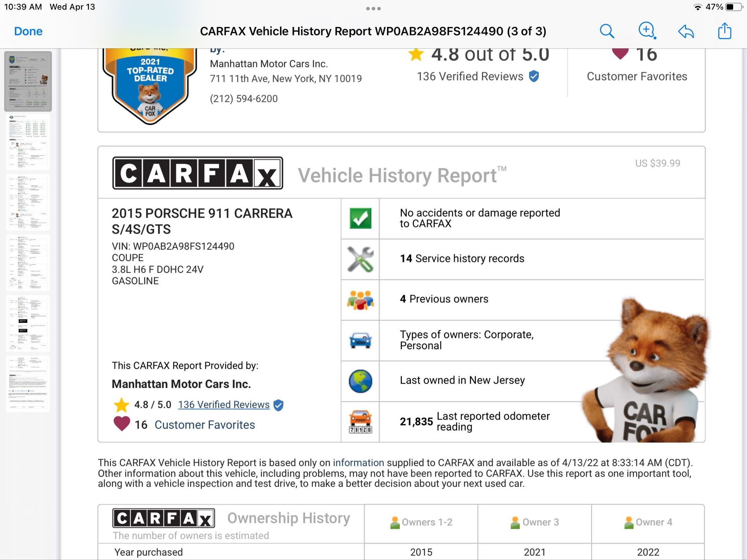Tap the search magnifier icon
The height and width of the screenshot is (560, 747).
(607, 31)
